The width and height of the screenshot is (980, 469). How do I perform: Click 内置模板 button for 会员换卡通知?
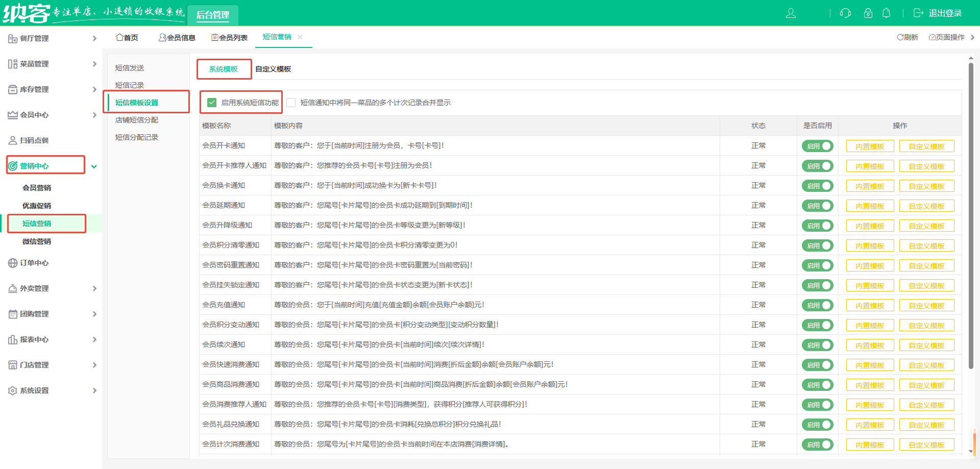(870, 186)
